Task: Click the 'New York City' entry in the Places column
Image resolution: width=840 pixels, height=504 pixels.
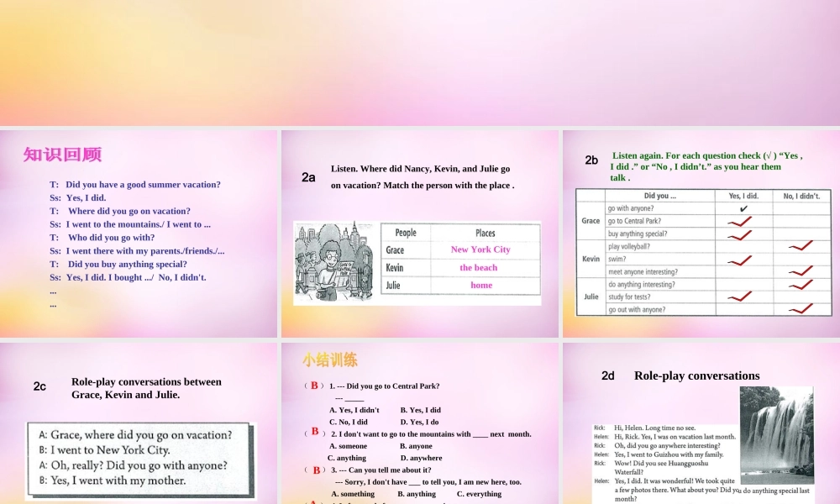Action: tap(480, 249)
